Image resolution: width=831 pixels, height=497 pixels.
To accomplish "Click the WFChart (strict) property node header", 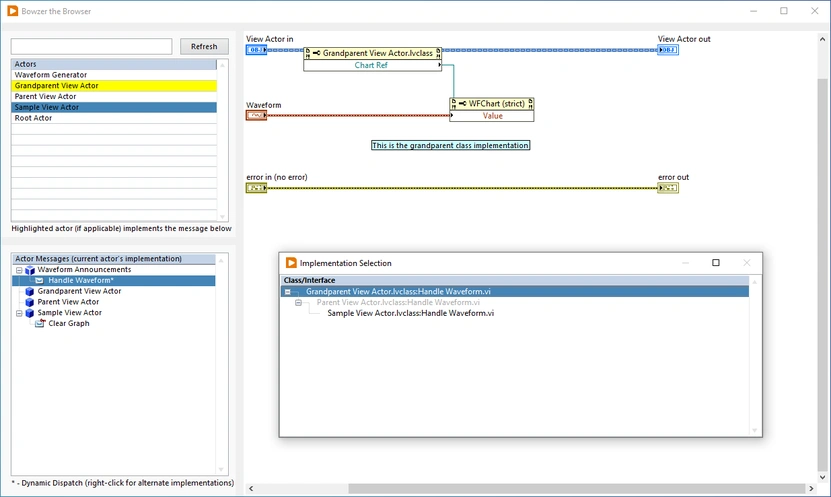I will tap(492, 103).
